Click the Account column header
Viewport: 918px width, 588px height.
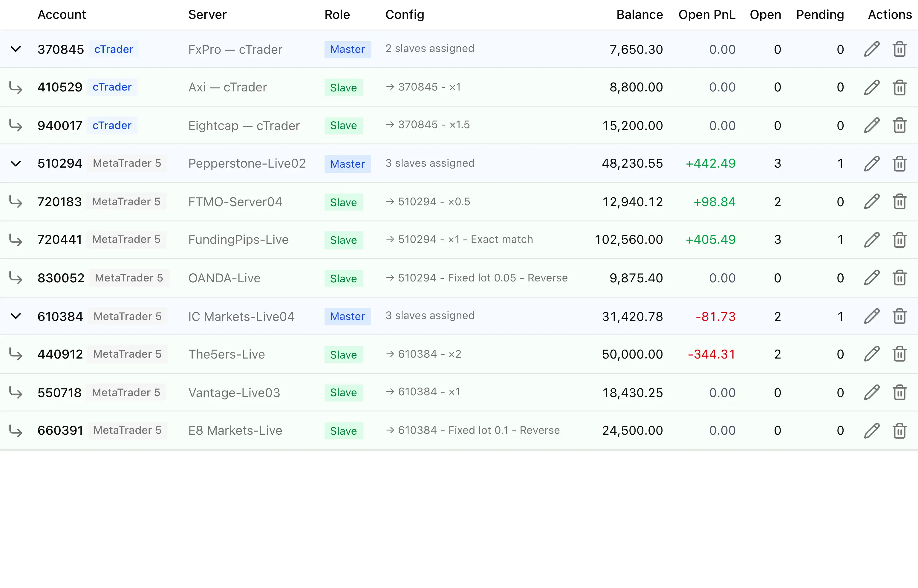(62, 15)
